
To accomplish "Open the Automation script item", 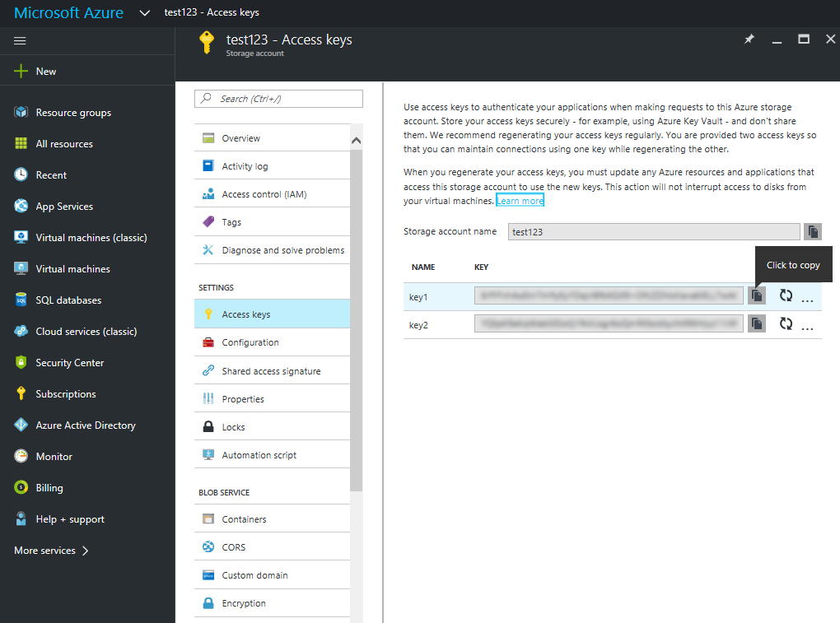I will (x=272, y=455).
